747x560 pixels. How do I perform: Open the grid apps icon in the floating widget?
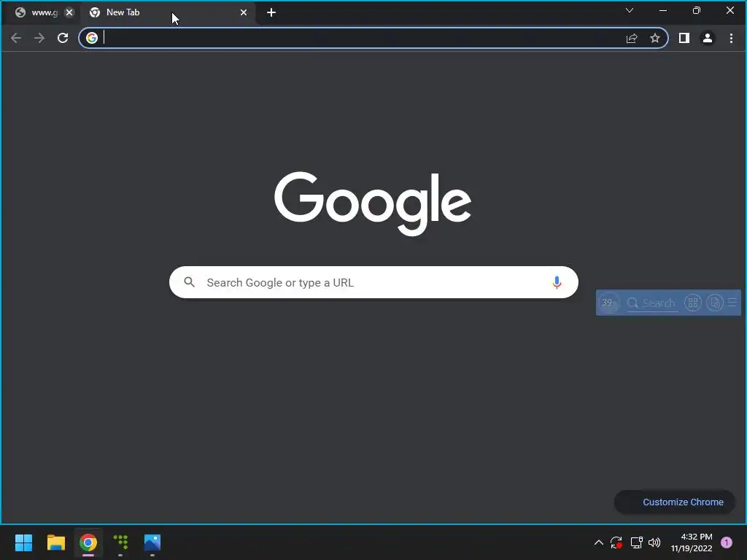[693, 303]
